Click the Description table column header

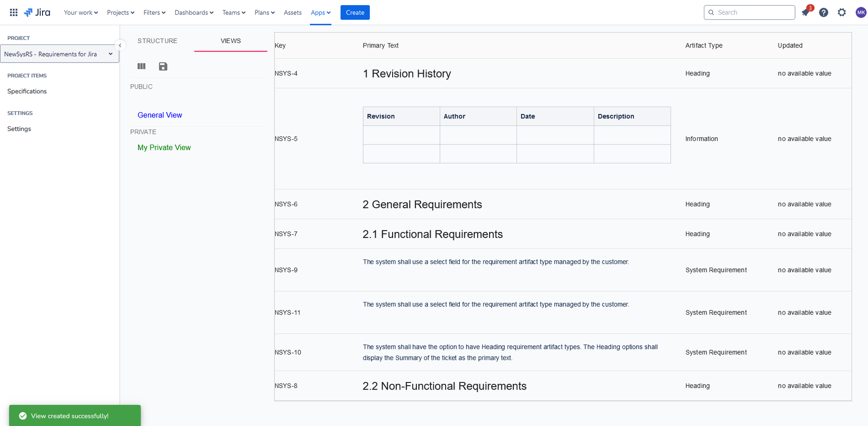(x=632, y=116)
